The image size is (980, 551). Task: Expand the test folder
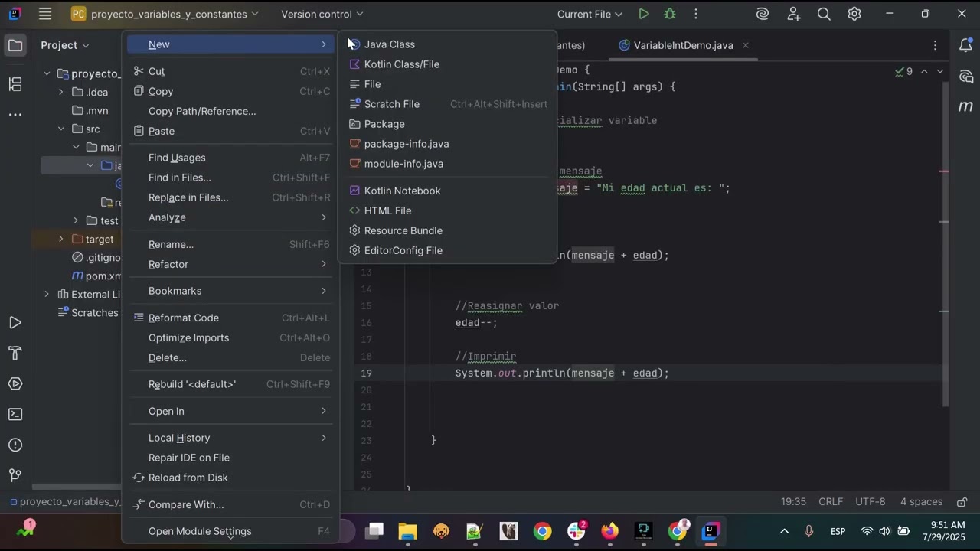[76, 220]
